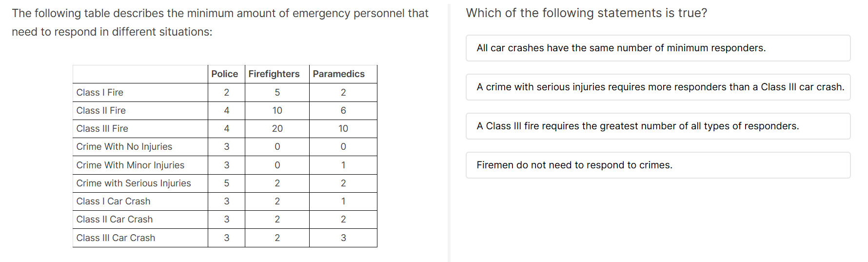
Task: Click the 'Class I Fire' row label
Action: (x=100, y=92)
